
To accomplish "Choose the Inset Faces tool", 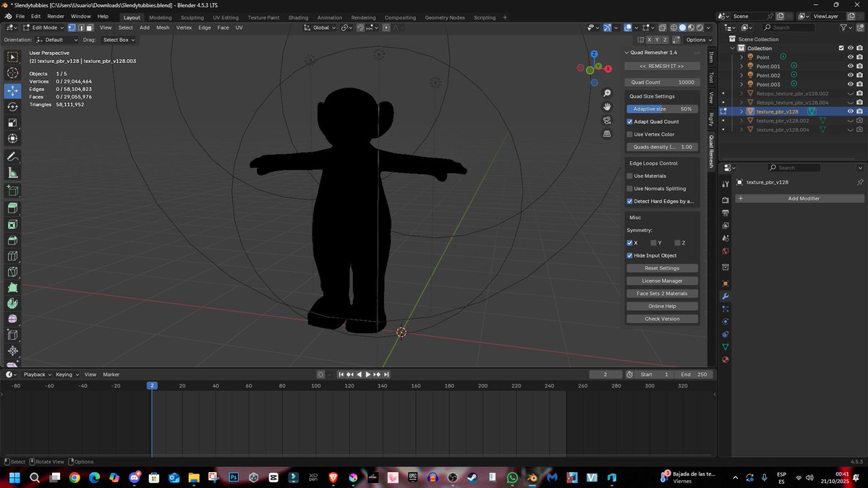I will click(x=12, y=224).
